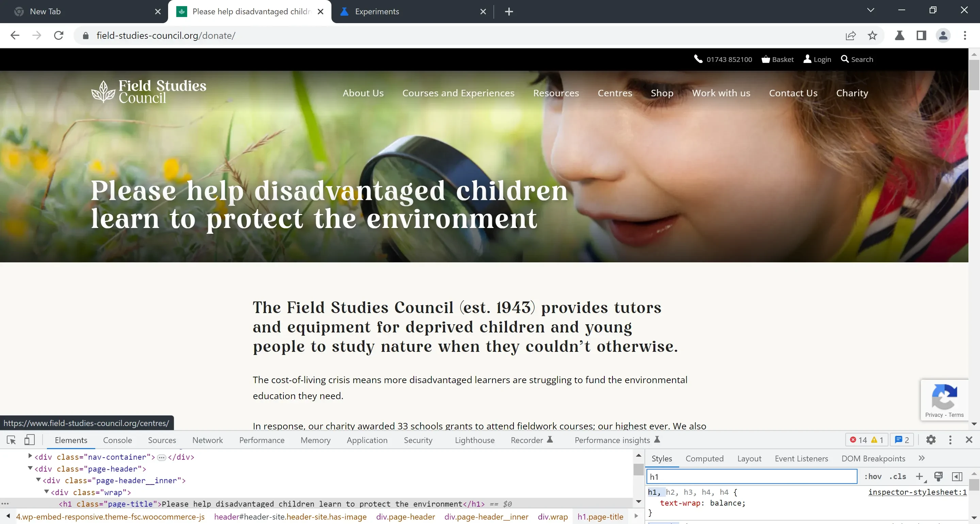Activate the inspect element picker tool

11,440
